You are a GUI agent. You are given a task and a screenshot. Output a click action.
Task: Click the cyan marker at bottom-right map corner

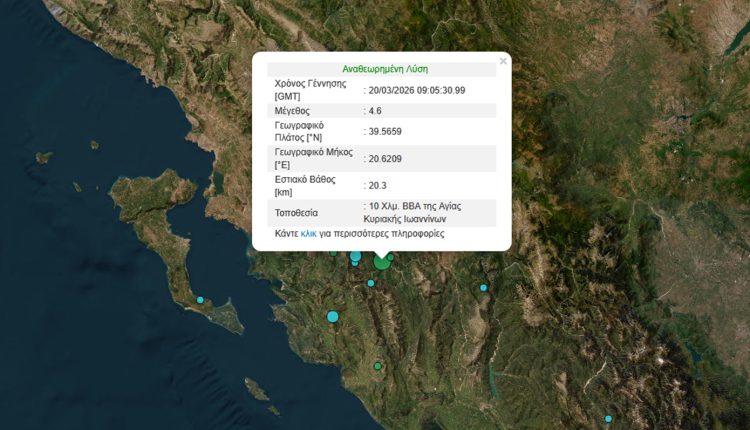(x=608, y=419)
